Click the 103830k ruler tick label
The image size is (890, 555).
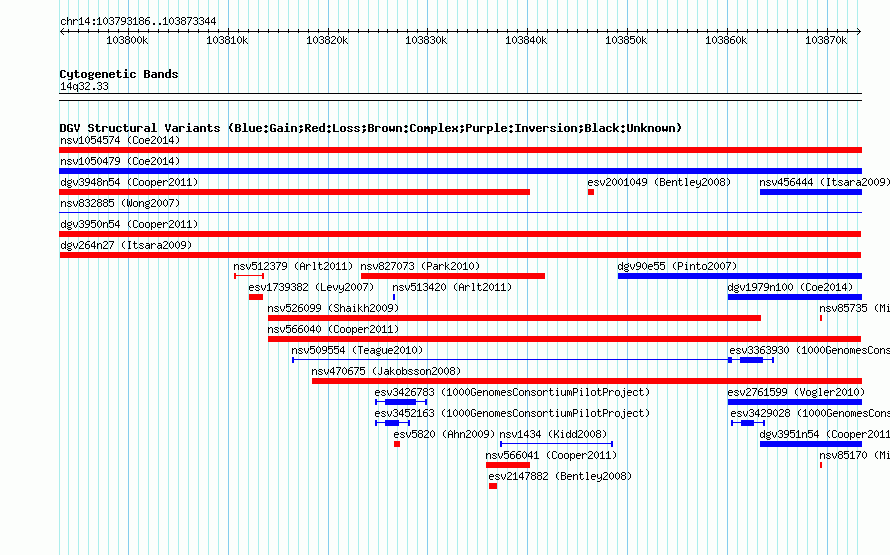tap(426, 40)
